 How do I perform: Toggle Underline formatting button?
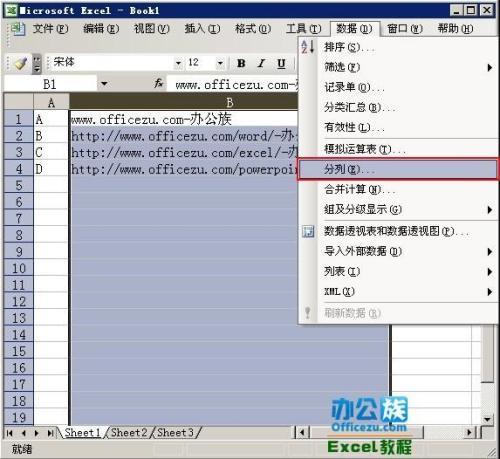click(x=281, y=63)
